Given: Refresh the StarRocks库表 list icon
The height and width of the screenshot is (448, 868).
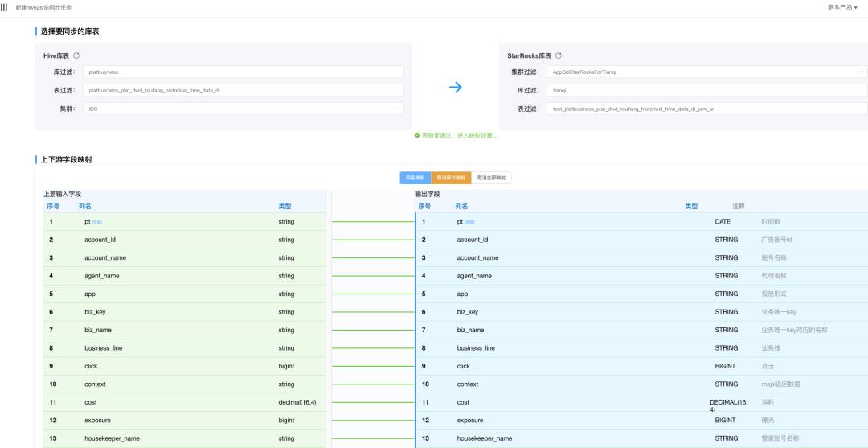Looking at the screenshot, I should pyautogui.click(x=559, y=56).
